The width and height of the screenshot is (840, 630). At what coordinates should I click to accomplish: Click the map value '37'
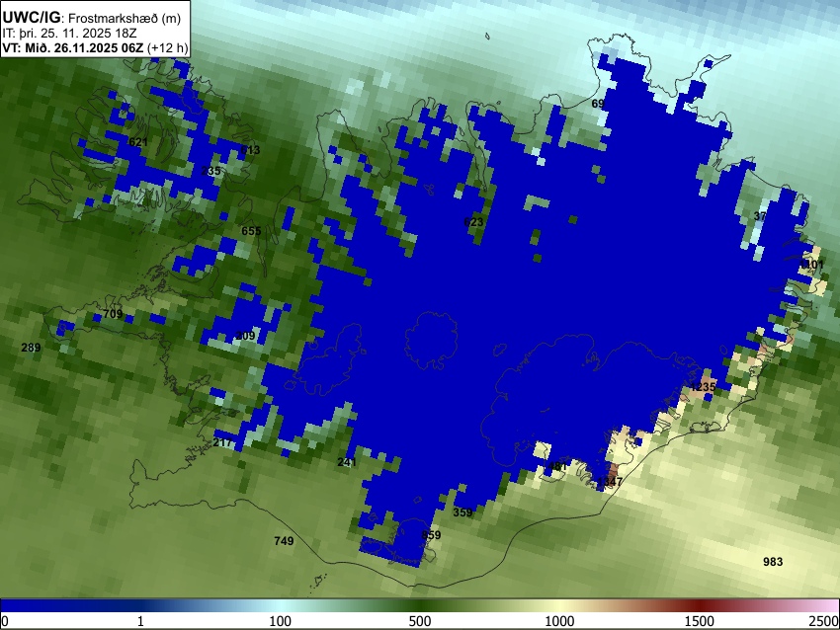tap(760, 216)
